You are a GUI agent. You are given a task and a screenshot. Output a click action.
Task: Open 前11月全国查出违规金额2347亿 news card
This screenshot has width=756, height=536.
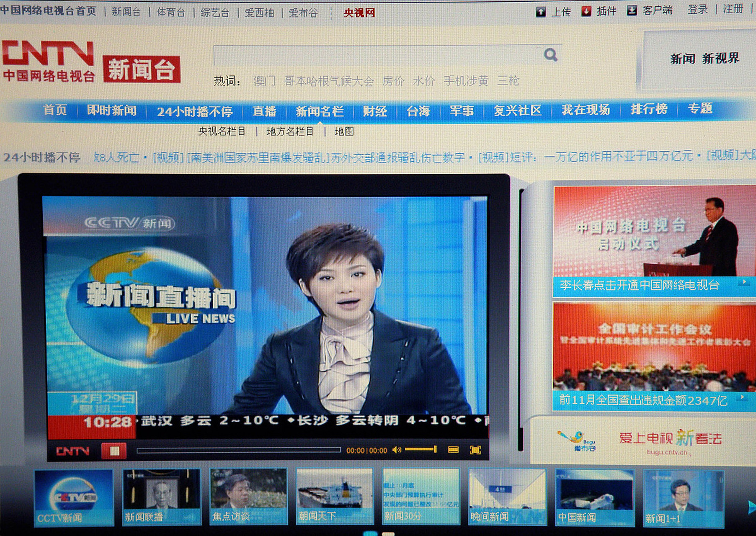[655, 356]
